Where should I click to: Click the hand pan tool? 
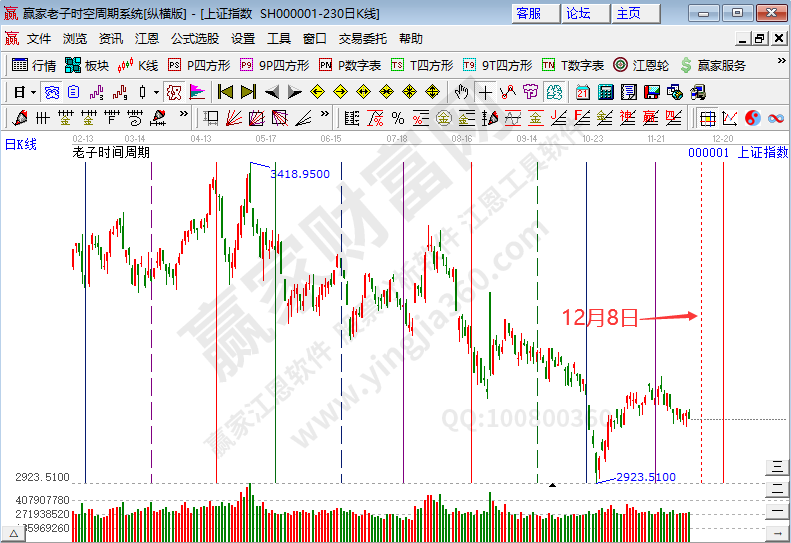click(x=461, y=92)
